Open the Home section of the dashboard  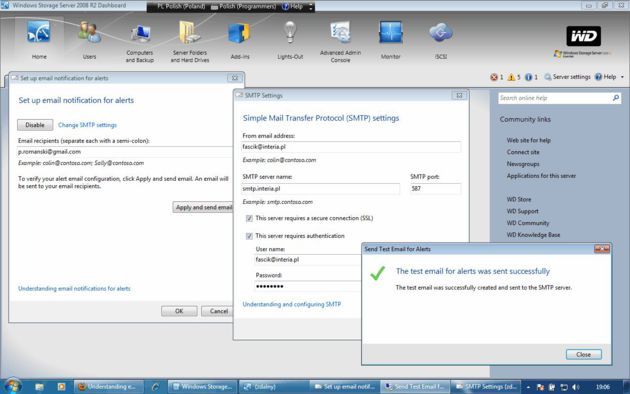[x=39, y=40]
